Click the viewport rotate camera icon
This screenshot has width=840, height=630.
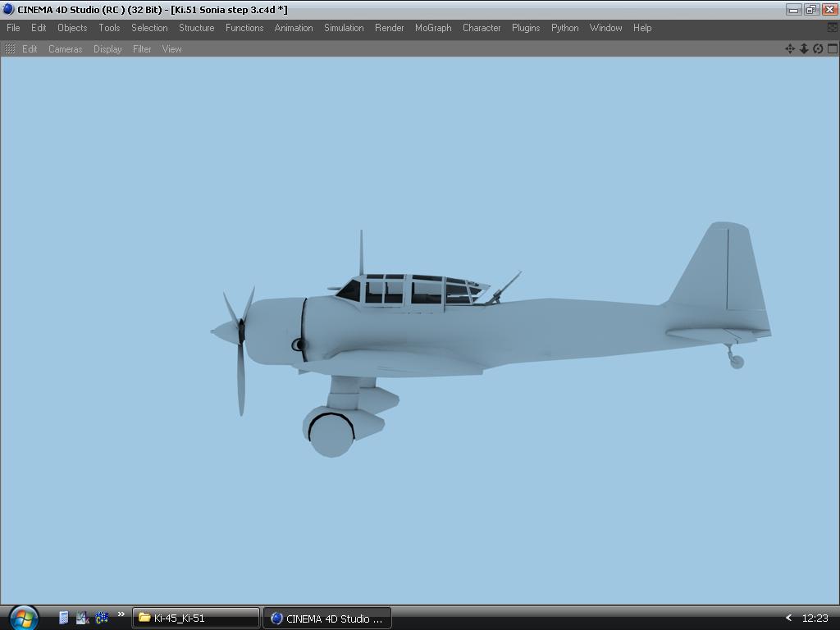[x=818, y=49]
